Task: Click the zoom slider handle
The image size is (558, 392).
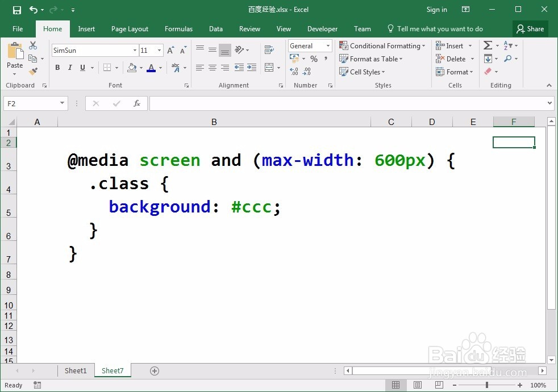Action: coord(487,385)
